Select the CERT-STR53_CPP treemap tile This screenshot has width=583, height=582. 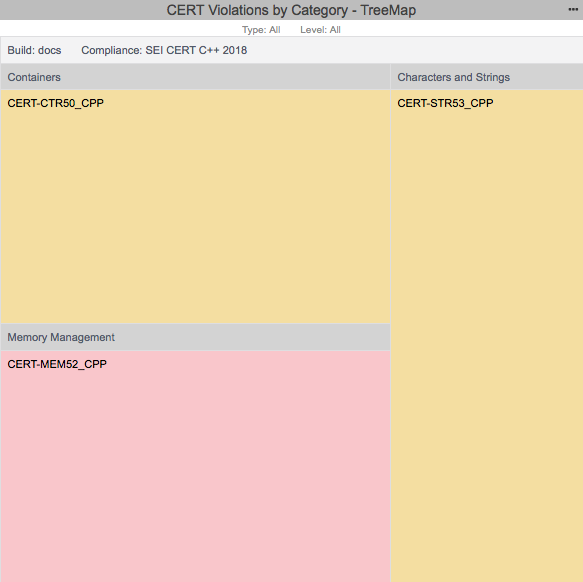(x=487, y=336)
